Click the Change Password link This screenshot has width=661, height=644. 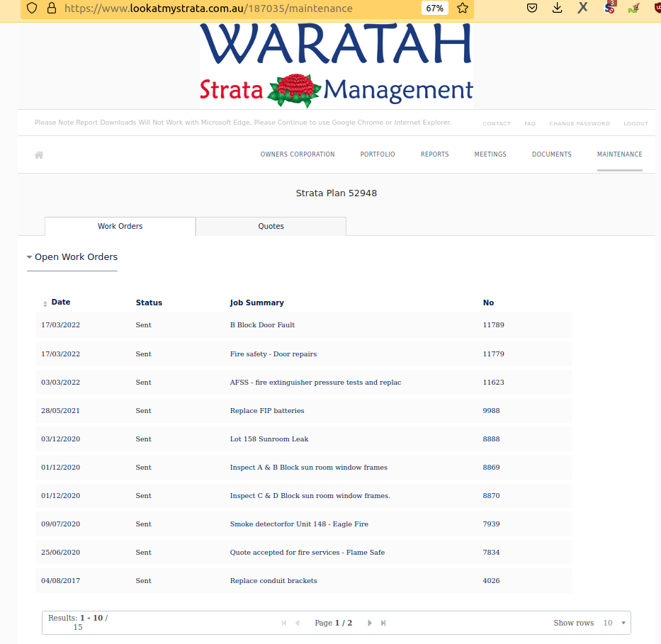(x=580, y=123)
